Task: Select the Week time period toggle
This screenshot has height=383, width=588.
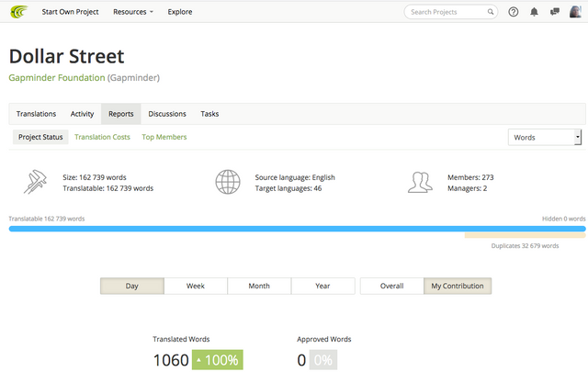Action: point(196,286)
